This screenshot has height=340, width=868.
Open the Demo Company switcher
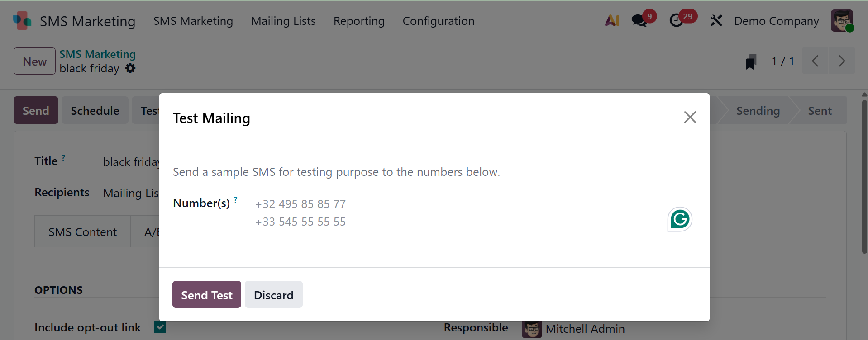click(x=776, y=21)
